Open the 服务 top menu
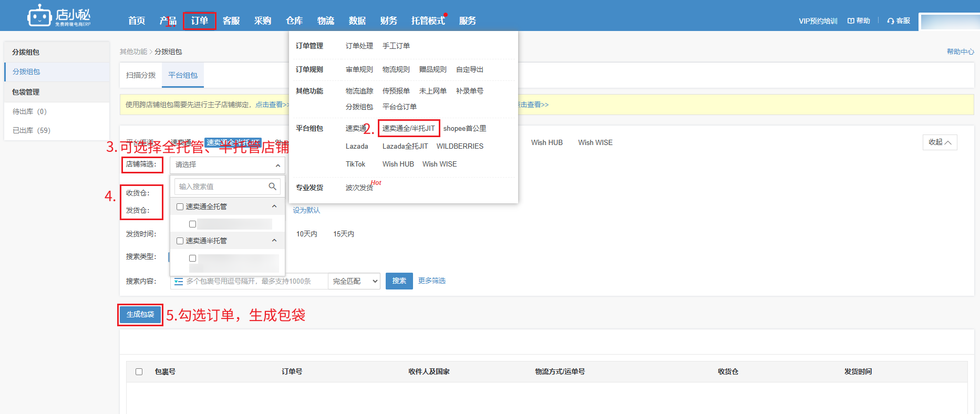 468,20
